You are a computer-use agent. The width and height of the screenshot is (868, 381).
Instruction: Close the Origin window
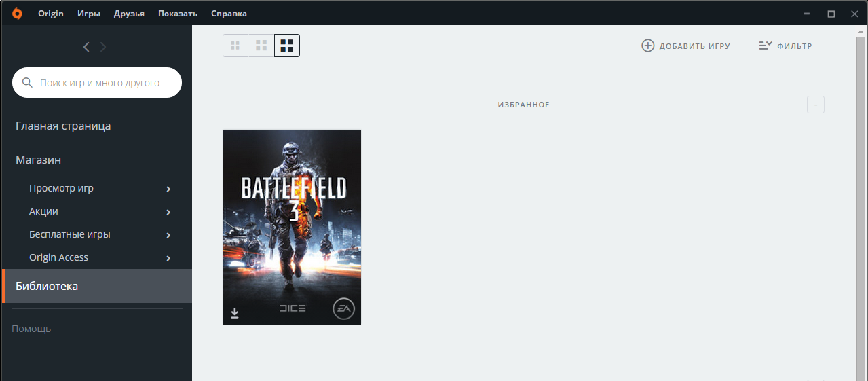click(855, 14)
